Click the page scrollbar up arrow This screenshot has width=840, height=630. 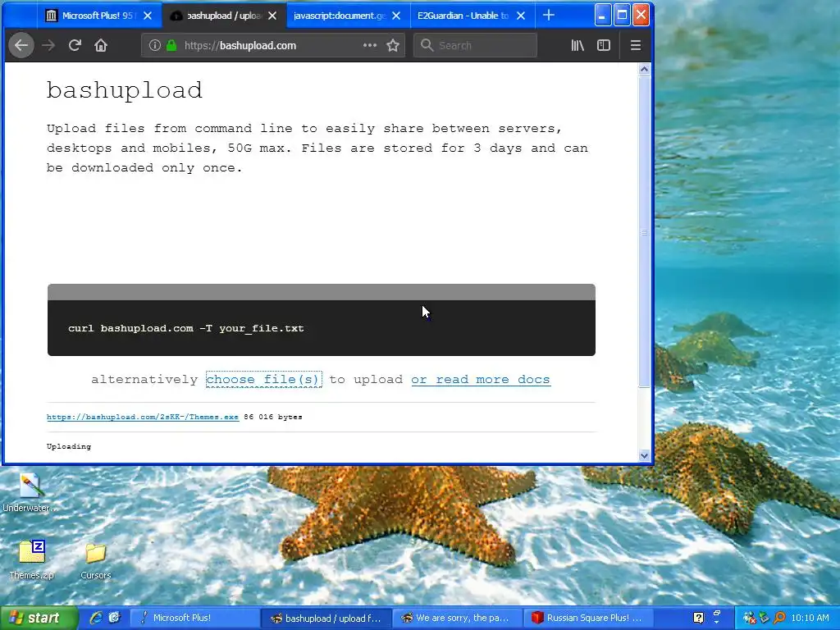(645, 69)
